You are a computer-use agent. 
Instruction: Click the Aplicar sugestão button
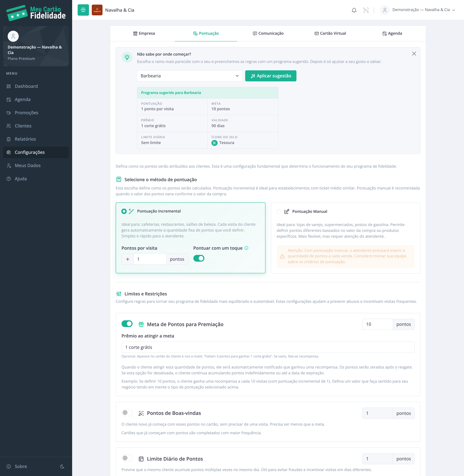pos(271,76)
